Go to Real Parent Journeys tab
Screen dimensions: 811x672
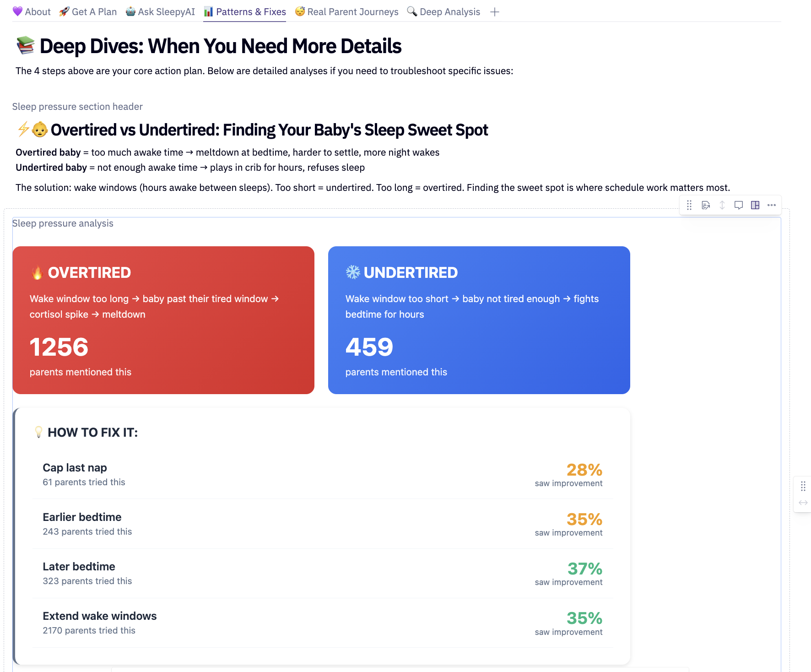[x=346, y=12]
